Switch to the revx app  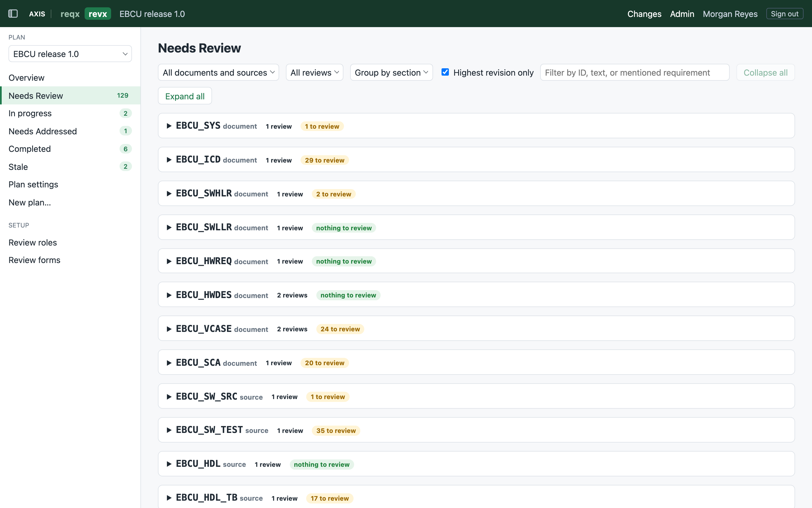(x=98, y=14)
